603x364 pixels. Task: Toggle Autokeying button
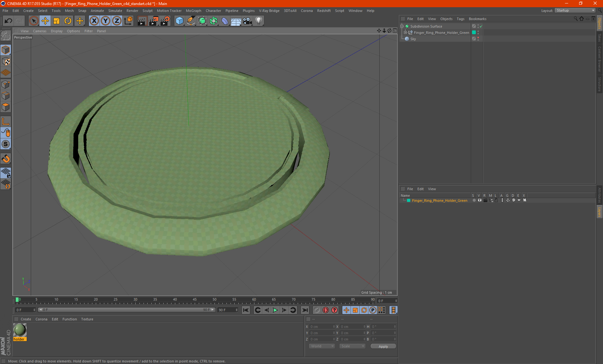pyautogui.click(x=326, y=310)
